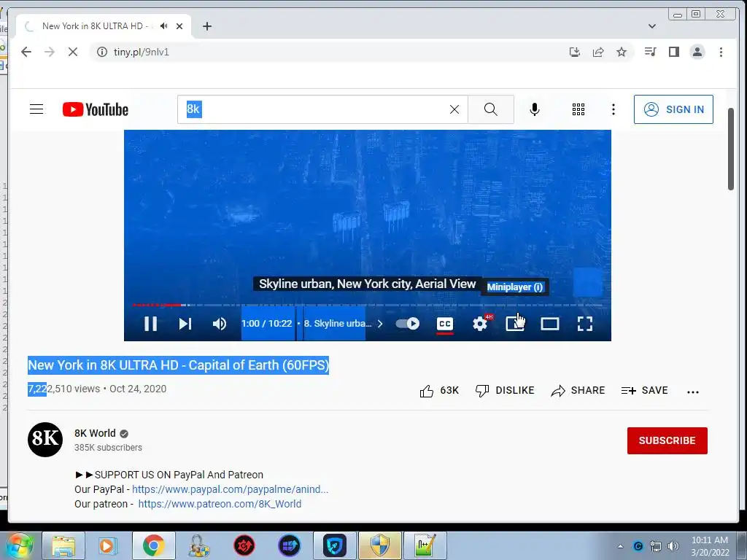Click the page vertical scrollbar
Viewport: 747px width, 560px height.
(731, 149)
